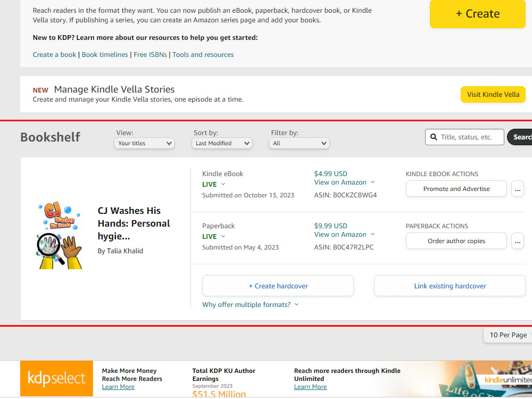
Task: Click the kindleunlimited banner image
Action: [485, 379]
